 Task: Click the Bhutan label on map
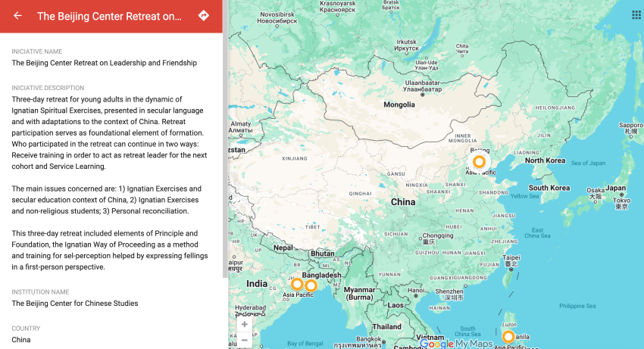coord(323,254)
